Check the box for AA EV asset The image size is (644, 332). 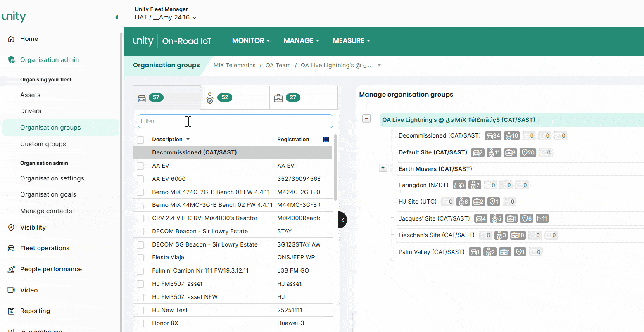[x=140, y=166]
